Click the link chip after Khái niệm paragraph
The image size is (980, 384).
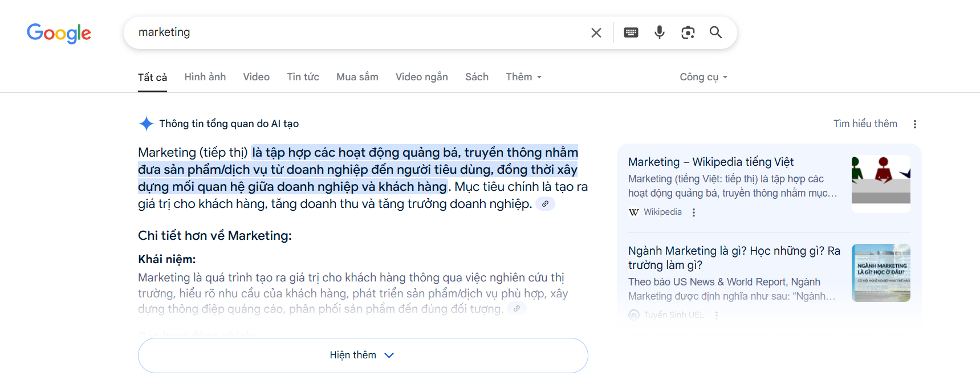point(517,309)
